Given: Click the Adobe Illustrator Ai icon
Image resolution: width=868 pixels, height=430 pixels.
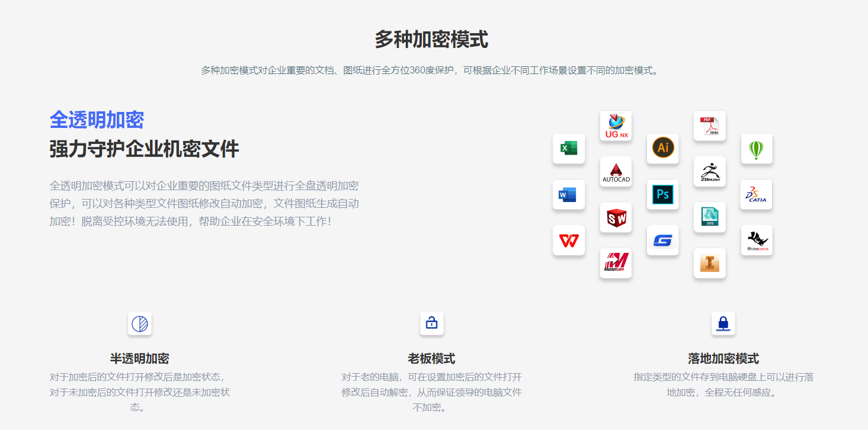Looking at the screenshot, I should [x=662, y=148].
